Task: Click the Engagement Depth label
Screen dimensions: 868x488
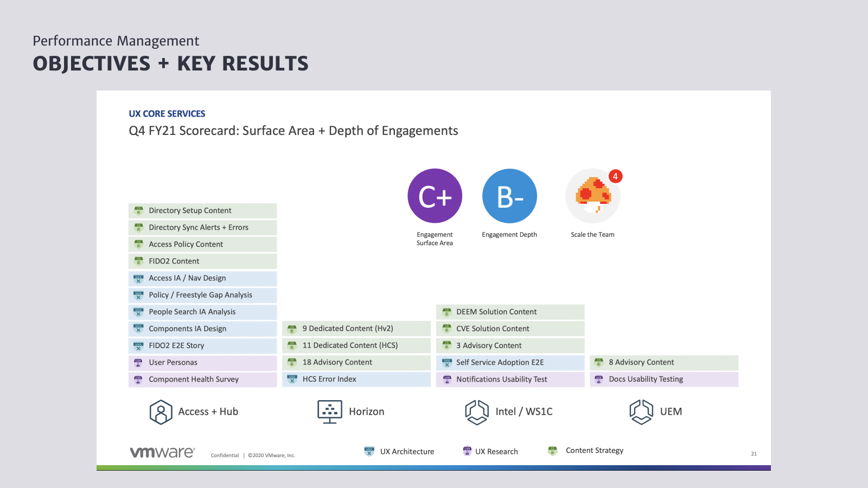Action: (509, 235)
